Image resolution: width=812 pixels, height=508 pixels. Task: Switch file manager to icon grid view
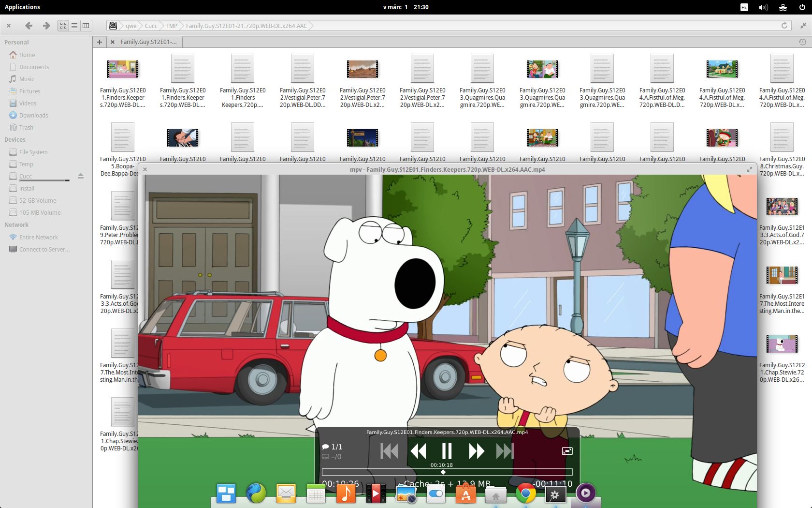pyautogui.click(x=63, y=26)
